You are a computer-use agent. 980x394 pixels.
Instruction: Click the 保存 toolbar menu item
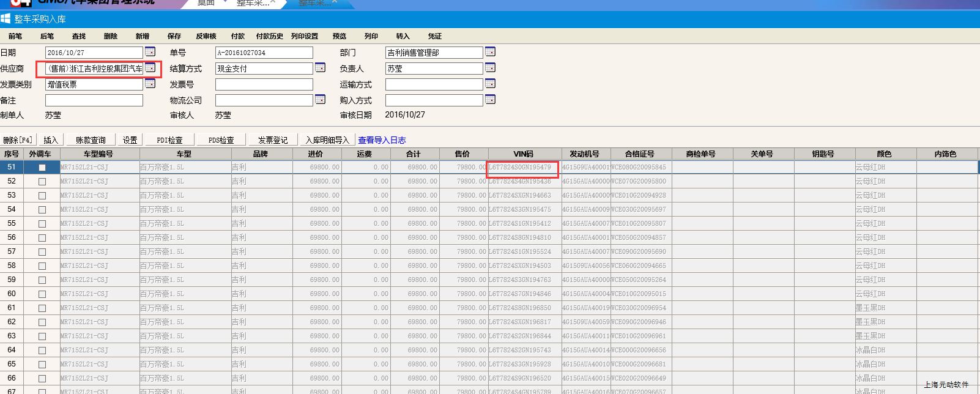[174, 36]
